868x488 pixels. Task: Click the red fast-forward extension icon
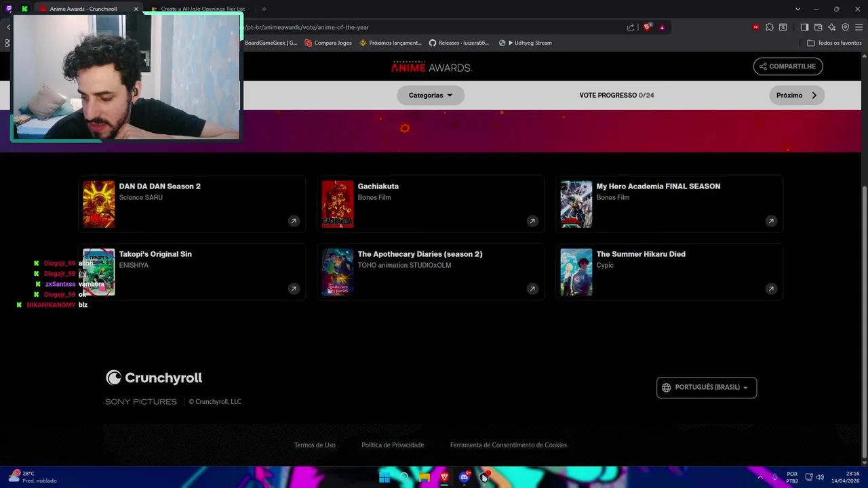click(755, 27)
